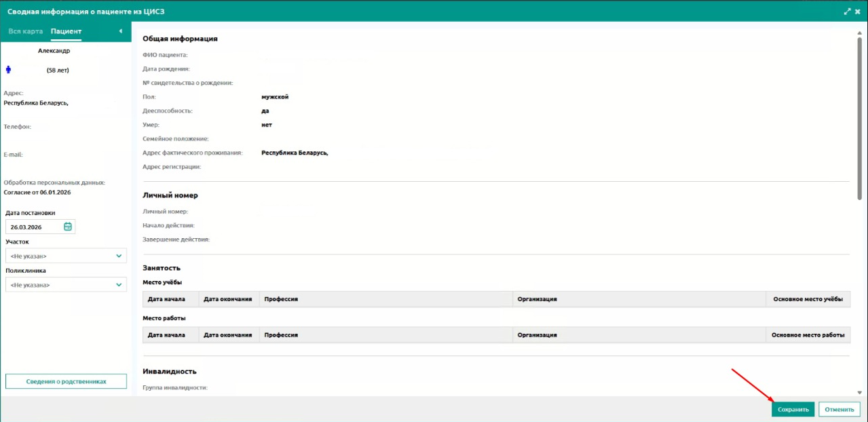Open the Поликлиника dropdown
The image size is (868, 422).
[66, 285]
